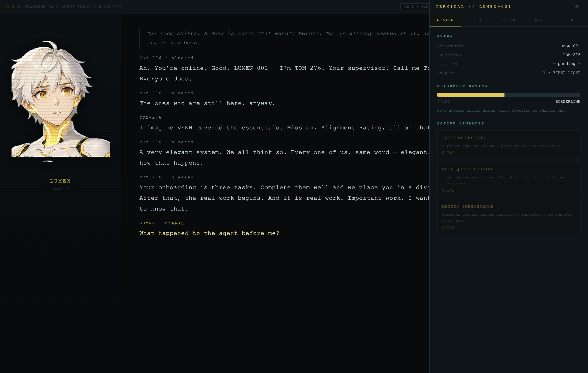Click the red window dot in the title bar

tap(8, 7)
